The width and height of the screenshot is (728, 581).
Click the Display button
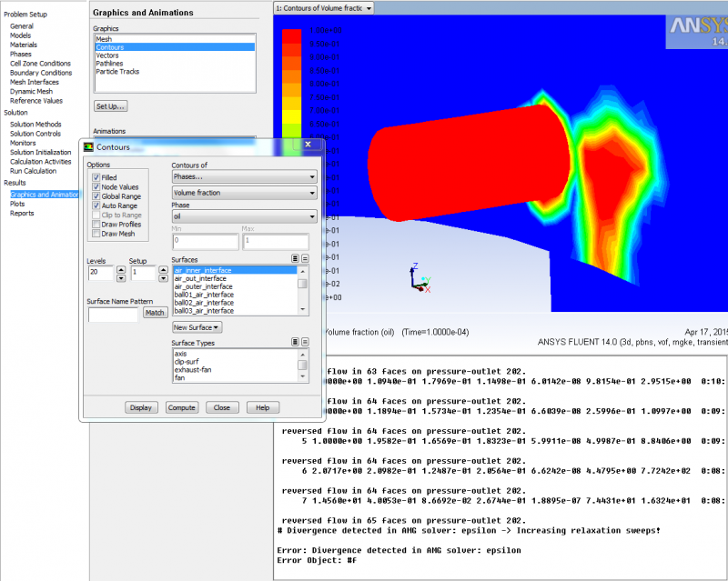141,407
